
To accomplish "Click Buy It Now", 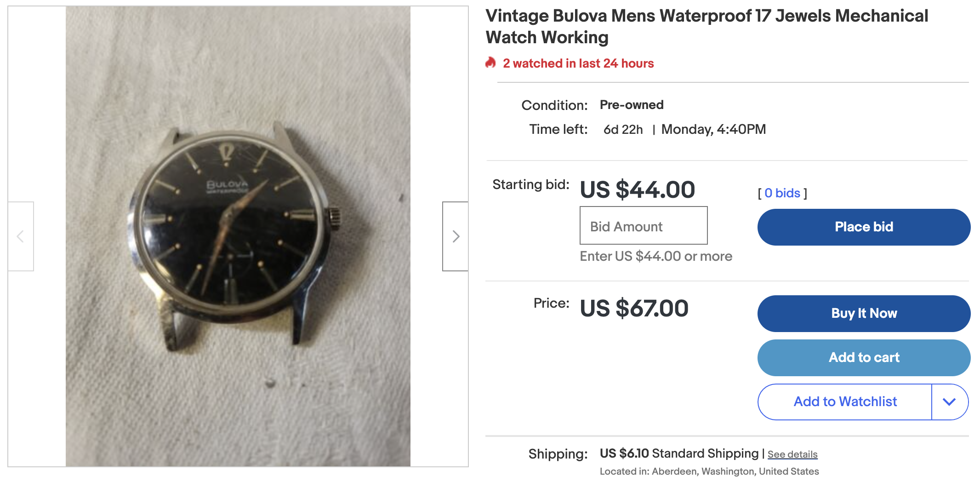I will click(x=864, y=314).
